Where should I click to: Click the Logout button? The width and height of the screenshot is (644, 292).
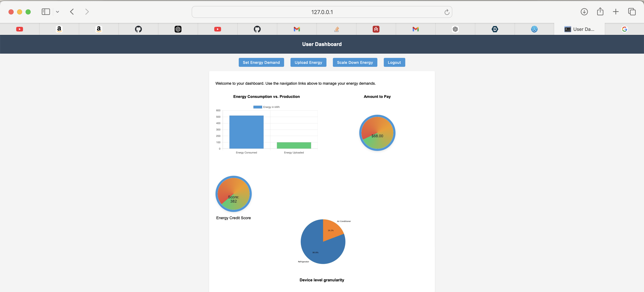click(x=394, y=62)
